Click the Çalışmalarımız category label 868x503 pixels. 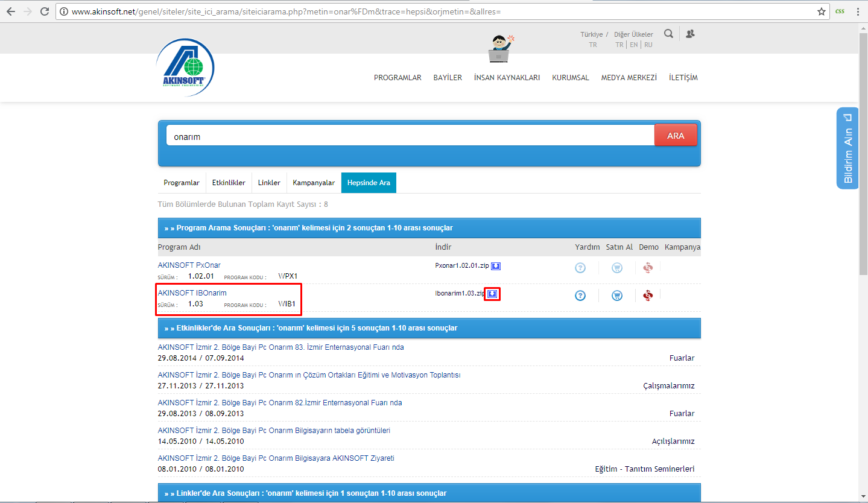point(669,386)
